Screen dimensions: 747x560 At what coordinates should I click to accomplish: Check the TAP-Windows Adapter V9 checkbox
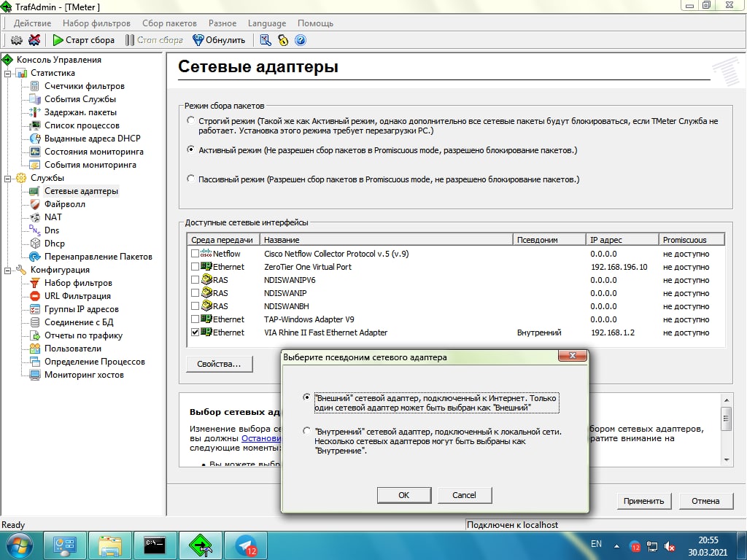195,319
